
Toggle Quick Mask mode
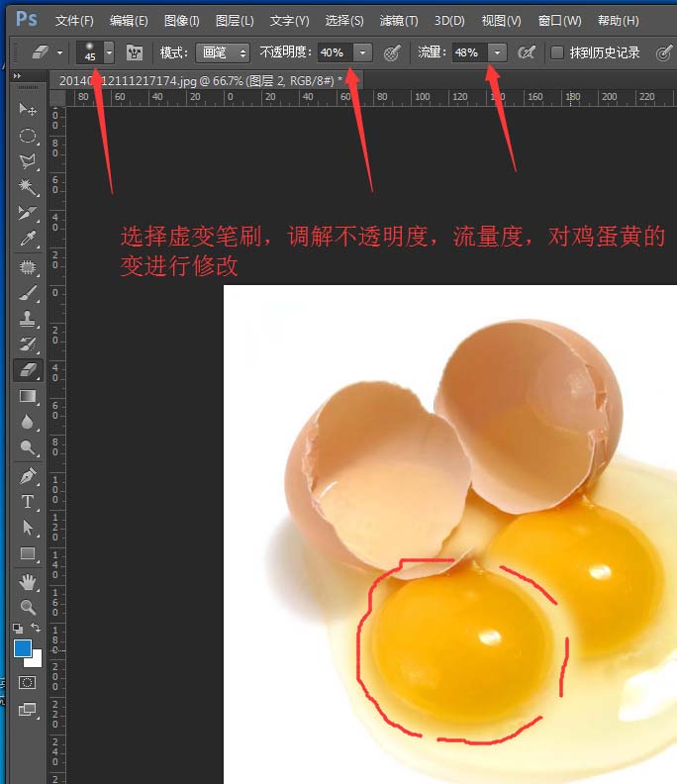[x=28, y=682]
